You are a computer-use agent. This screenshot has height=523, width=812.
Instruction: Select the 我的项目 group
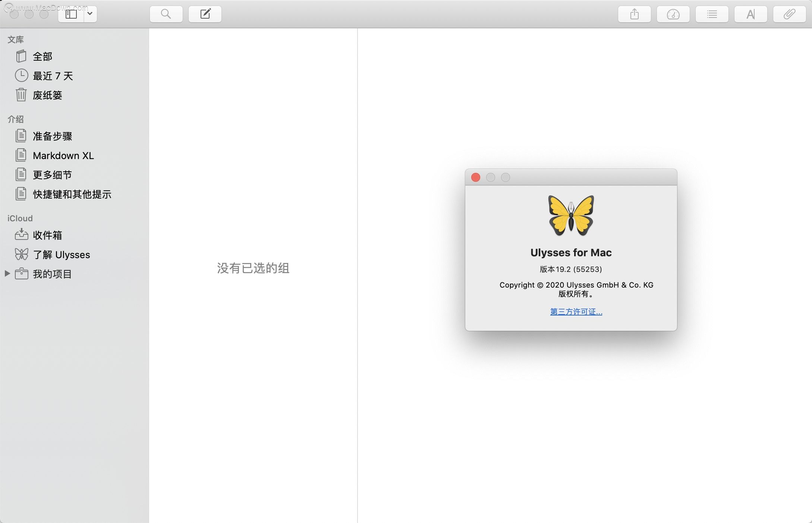point(75,274)
